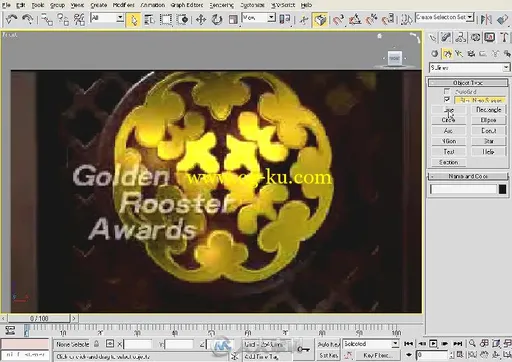
Task: Switch to the Modify command panel tab
Action: (446, 37)
